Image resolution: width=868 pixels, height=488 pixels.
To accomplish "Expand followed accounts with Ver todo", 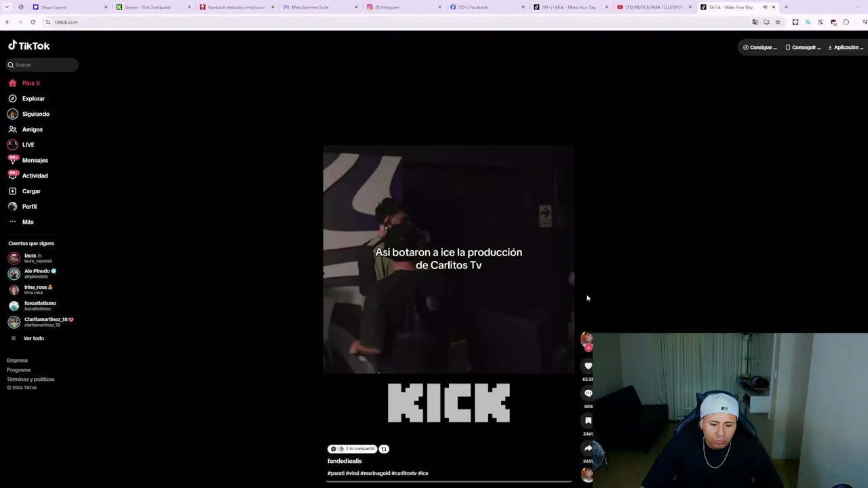I will [x=27, y=338].
